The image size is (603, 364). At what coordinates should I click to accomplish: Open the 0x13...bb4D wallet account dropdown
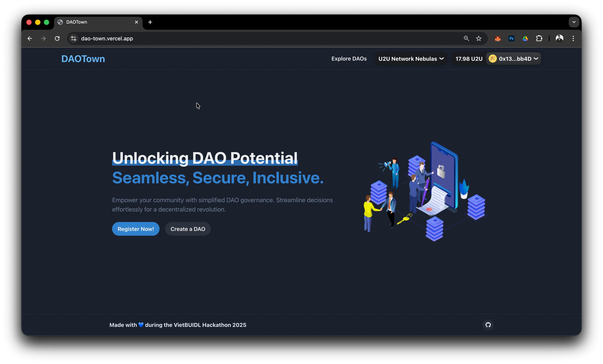(513, 59)
